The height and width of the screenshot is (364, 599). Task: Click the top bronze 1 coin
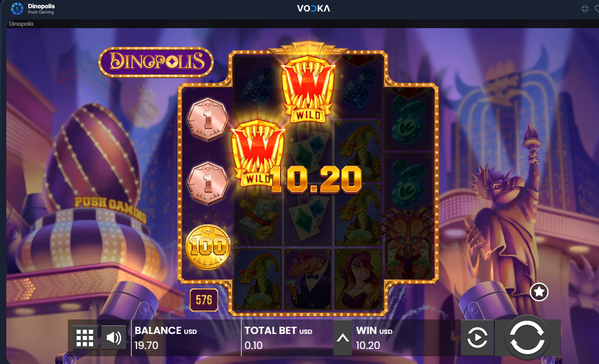[x=207, y=119]
